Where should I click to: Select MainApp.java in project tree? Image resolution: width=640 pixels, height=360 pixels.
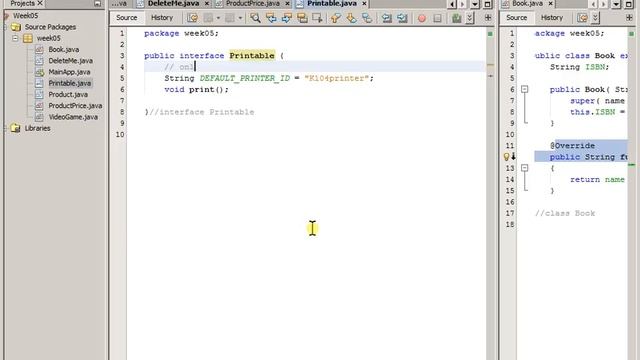69,72
